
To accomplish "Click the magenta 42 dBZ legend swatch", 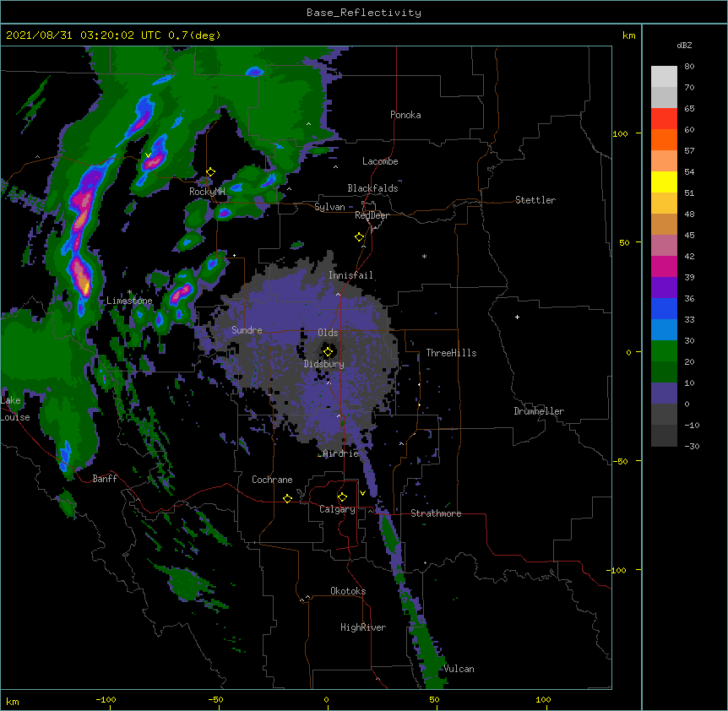I will [664, 266].
